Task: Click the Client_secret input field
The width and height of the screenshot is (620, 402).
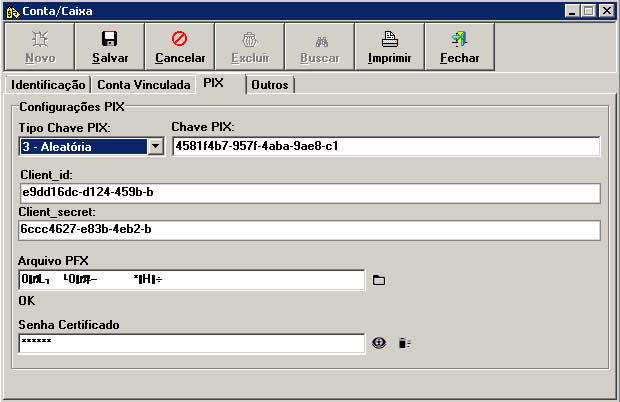Action: click(x=308, y=230)
